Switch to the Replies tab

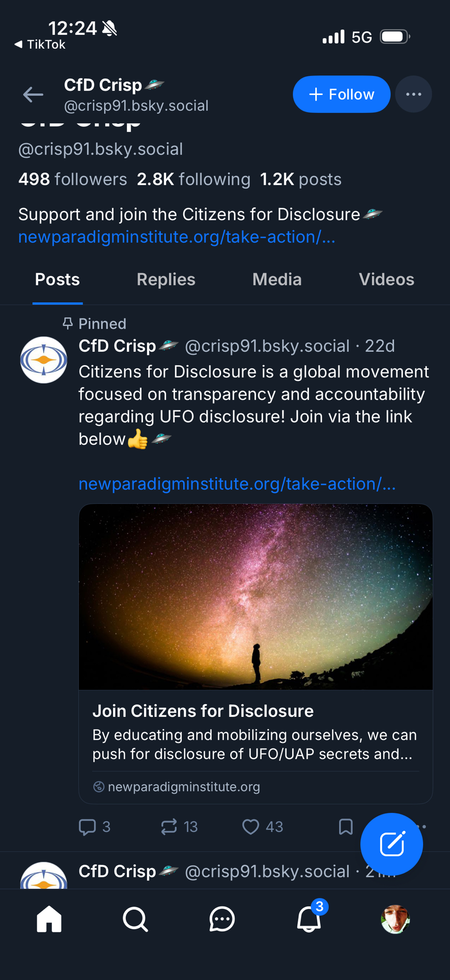pyautogui.click(x=166, y=279)
